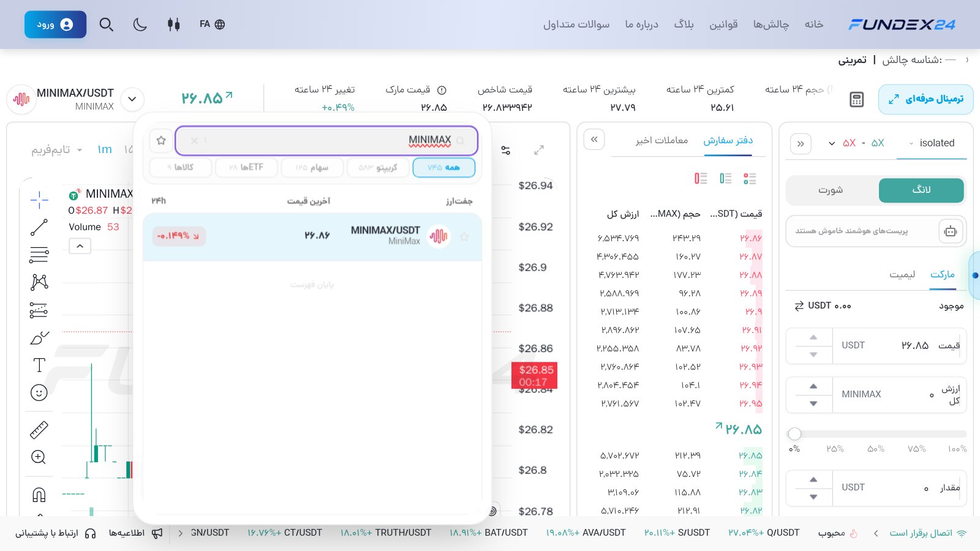Viewport: 980px width, 551px height.
Task: Click the order size percentage slider handle
Action: (x=794, y=434)
